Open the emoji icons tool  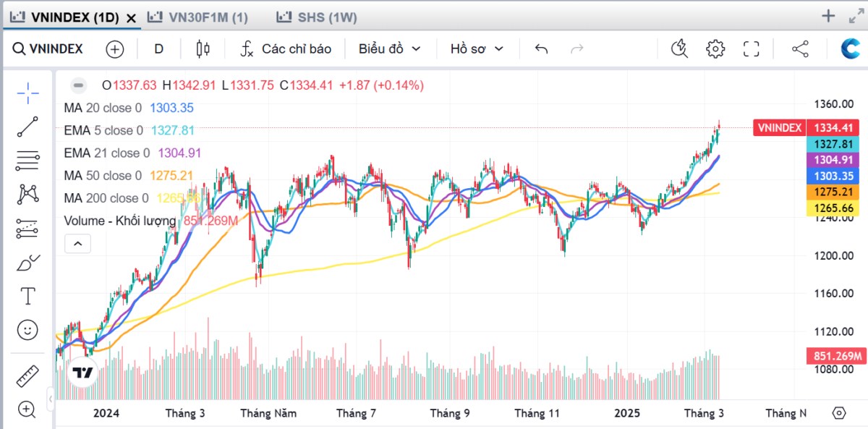27,331
